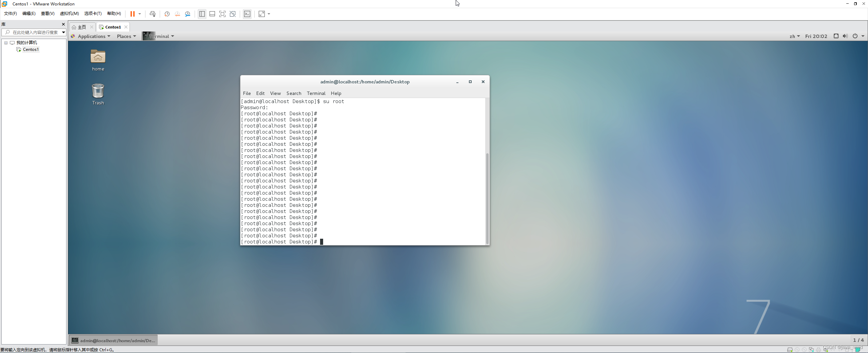Click the stretch guest display icon
This screenshot has height=353, width=868.
pyautogui.click(x=262, y=14)
